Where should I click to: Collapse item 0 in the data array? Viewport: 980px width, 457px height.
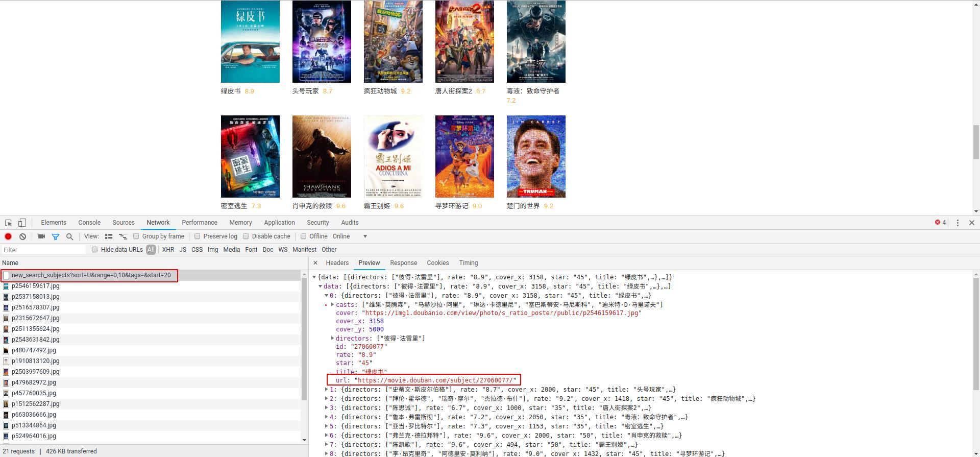point(327,296)
